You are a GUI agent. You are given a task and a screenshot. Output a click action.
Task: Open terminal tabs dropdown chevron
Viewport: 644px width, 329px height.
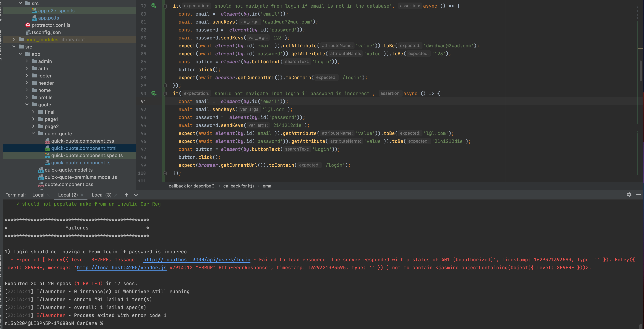[136, 195]
